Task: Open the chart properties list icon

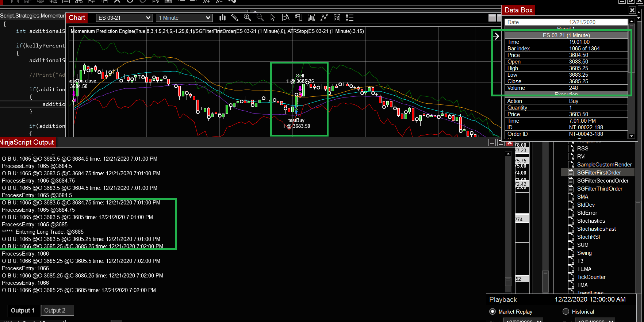Action: pyautogui.click(x=350, y=18)
